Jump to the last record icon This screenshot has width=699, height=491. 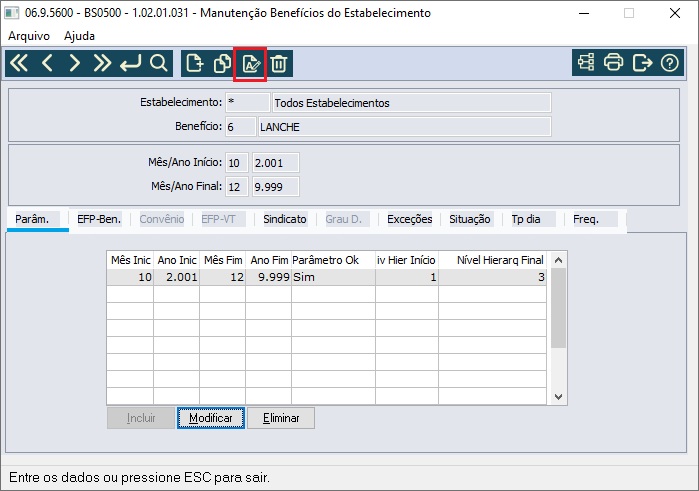click(102, 63)
